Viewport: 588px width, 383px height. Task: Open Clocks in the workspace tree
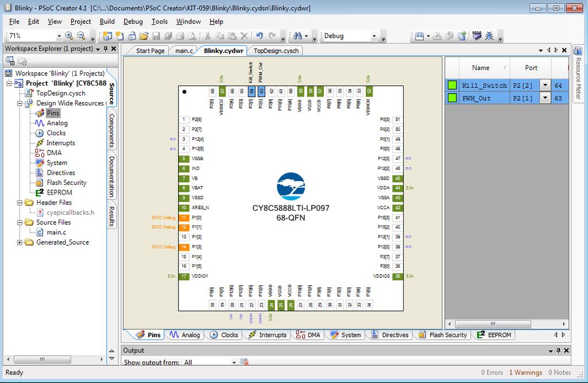click(56, 133)
